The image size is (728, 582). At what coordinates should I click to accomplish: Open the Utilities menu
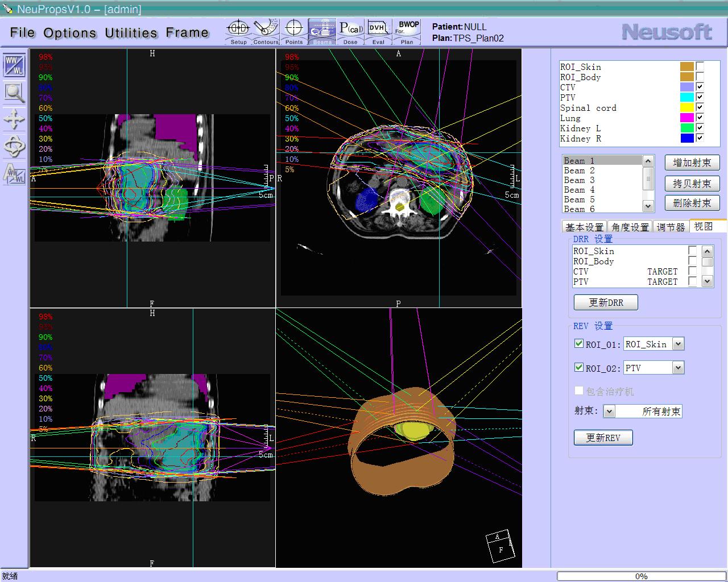131,32
